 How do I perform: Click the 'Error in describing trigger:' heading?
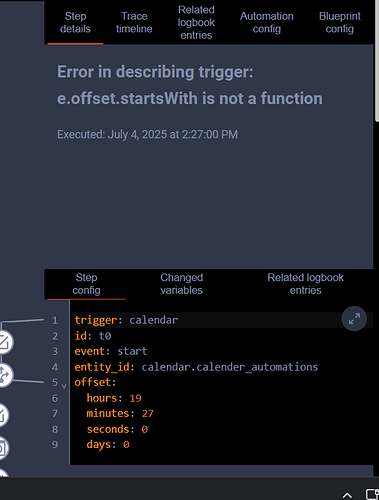(x=155, y=72)
